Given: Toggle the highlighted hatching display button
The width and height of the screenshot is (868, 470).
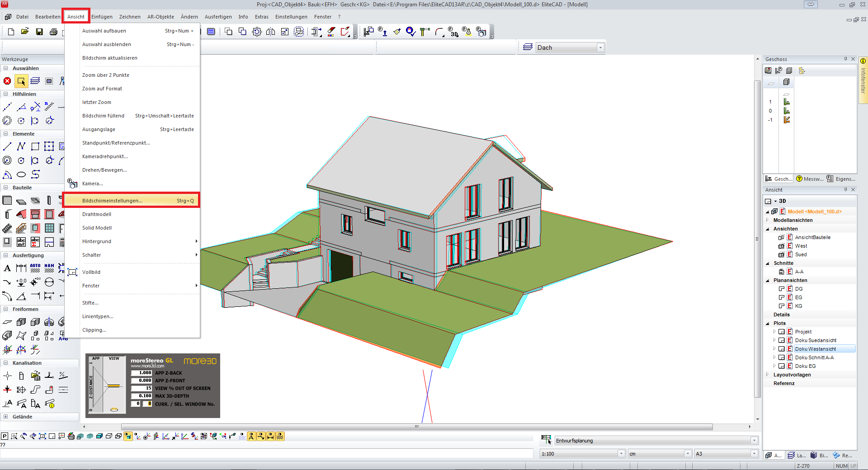Looking at the screenshot, I should tap(280, 436).
